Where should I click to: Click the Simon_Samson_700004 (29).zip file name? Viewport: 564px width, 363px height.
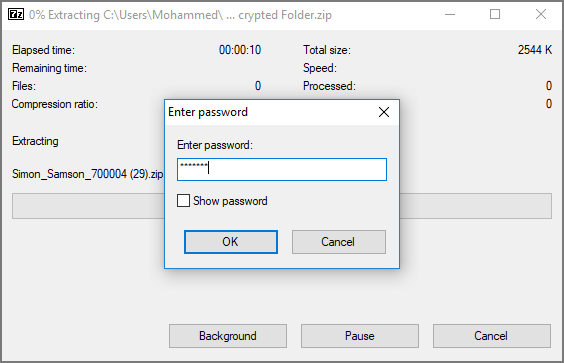[x=87, y=174]
